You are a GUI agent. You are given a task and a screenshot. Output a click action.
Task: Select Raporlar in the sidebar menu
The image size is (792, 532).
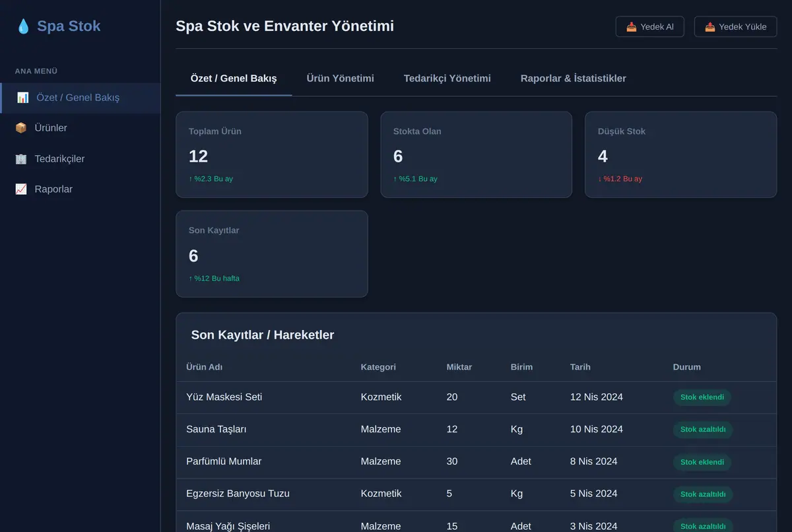[x=80, y=189]
